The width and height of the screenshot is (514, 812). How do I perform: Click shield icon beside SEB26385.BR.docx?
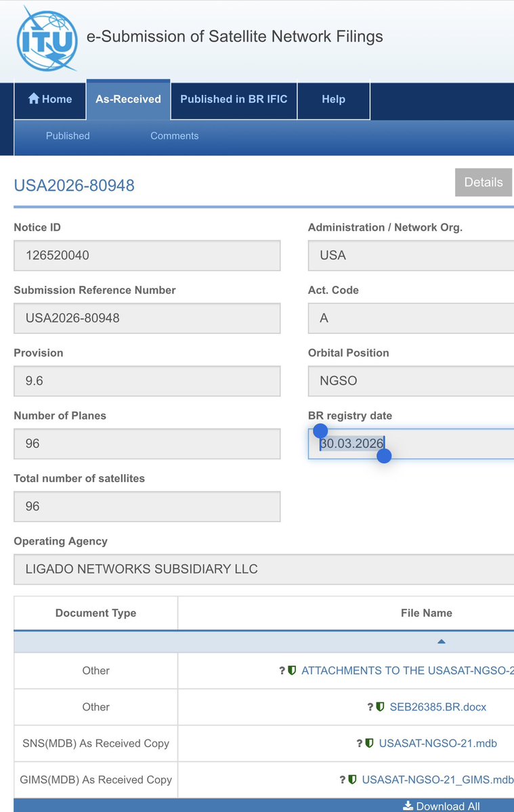[x=380, y=707]
